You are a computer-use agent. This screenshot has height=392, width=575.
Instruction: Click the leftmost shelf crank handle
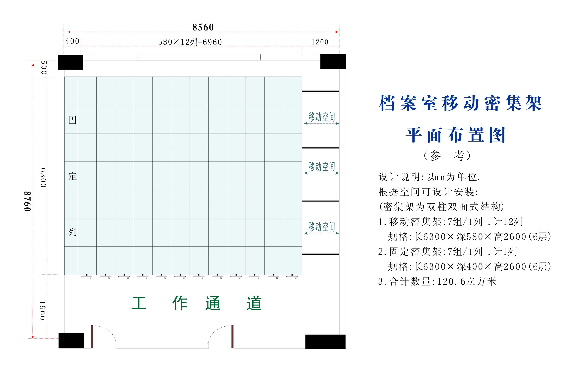(87, 277)
